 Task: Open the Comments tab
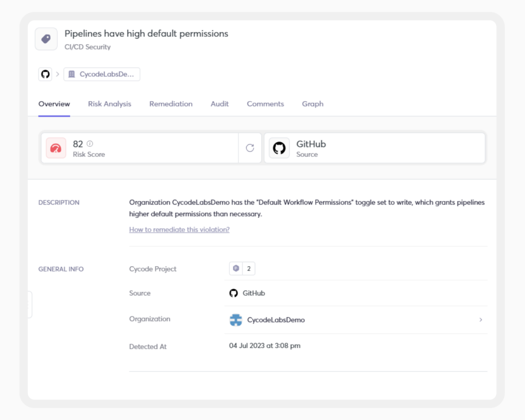click(x=265, y=104)
